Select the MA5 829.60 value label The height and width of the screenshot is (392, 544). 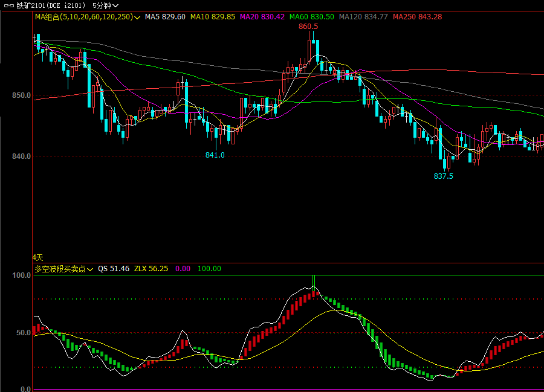point(165,17)
